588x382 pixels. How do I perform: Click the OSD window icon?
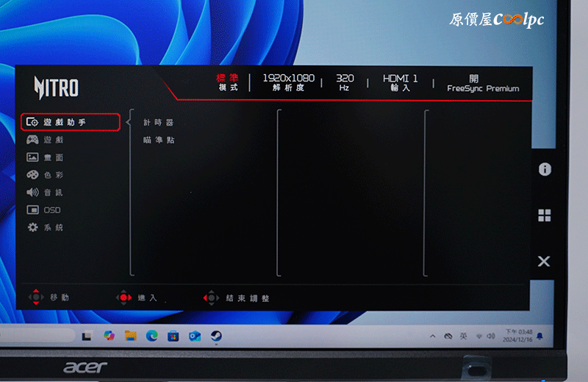32,210
